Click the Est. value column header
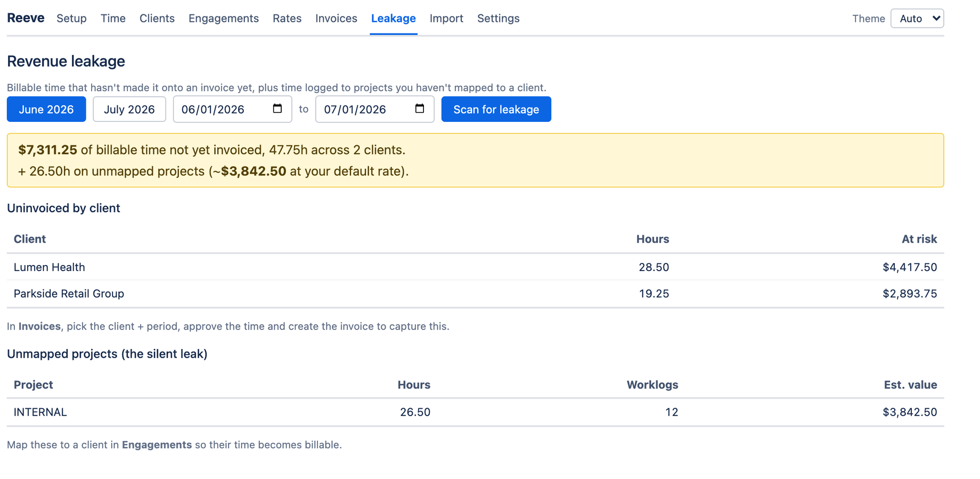Screen dimensions: 980x479 click(x=910, y=385)
